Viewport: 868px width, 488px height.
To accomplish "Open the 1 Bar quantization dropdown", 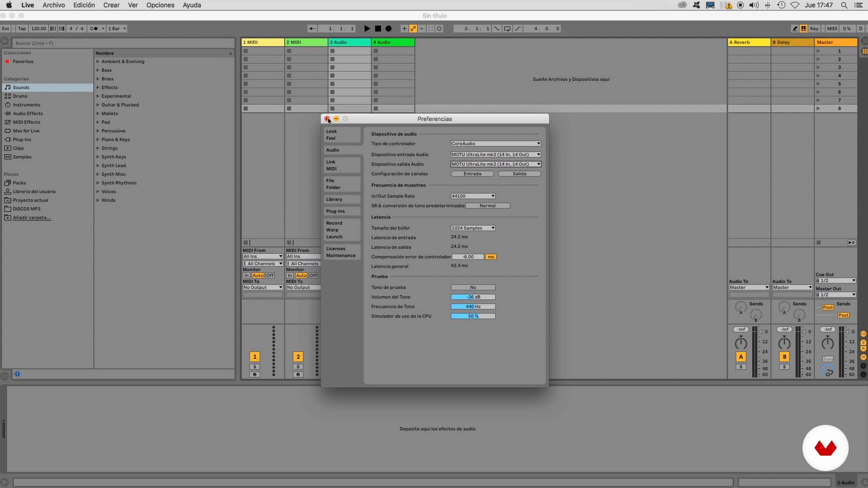I will pos(117,28).
